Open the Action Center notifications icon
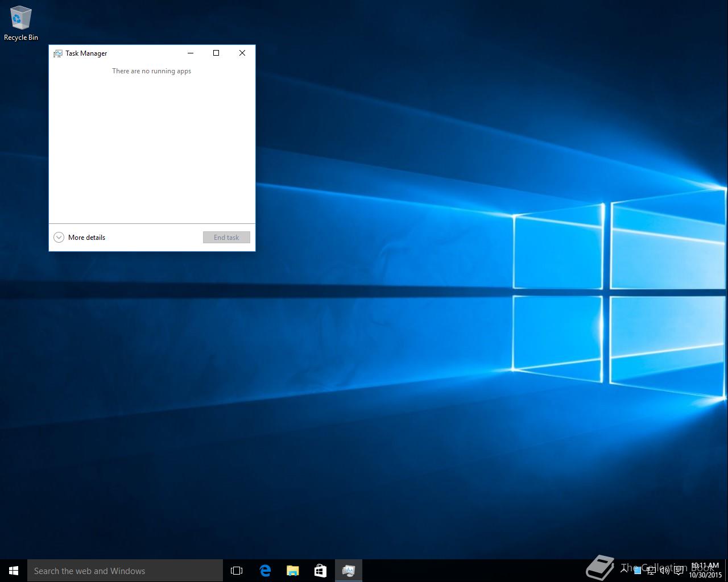Viewport: 728px width, 582px height. coord(679,570)
